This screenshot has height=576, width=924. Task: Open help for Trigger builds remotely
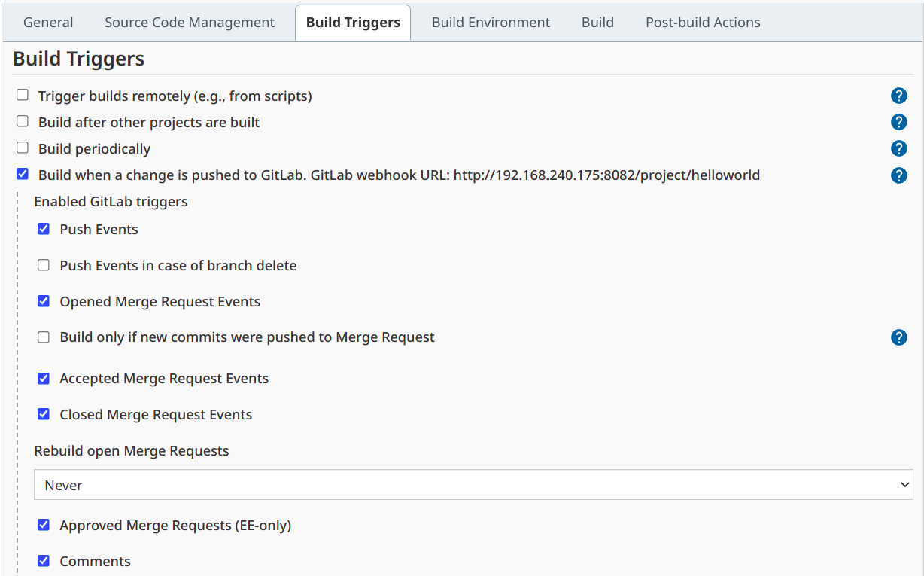tap(899, 96)
